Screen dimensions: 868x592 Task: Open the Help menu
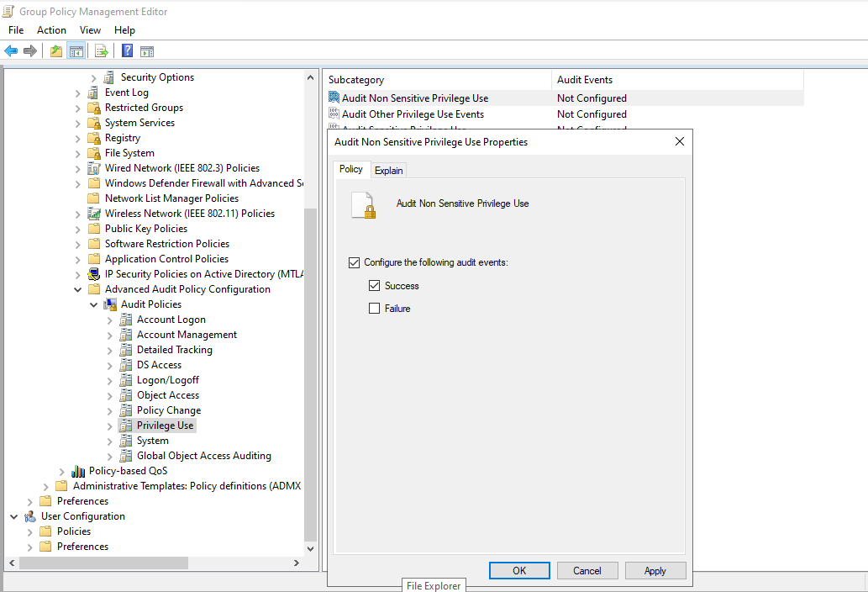click(x=124, y=30)
